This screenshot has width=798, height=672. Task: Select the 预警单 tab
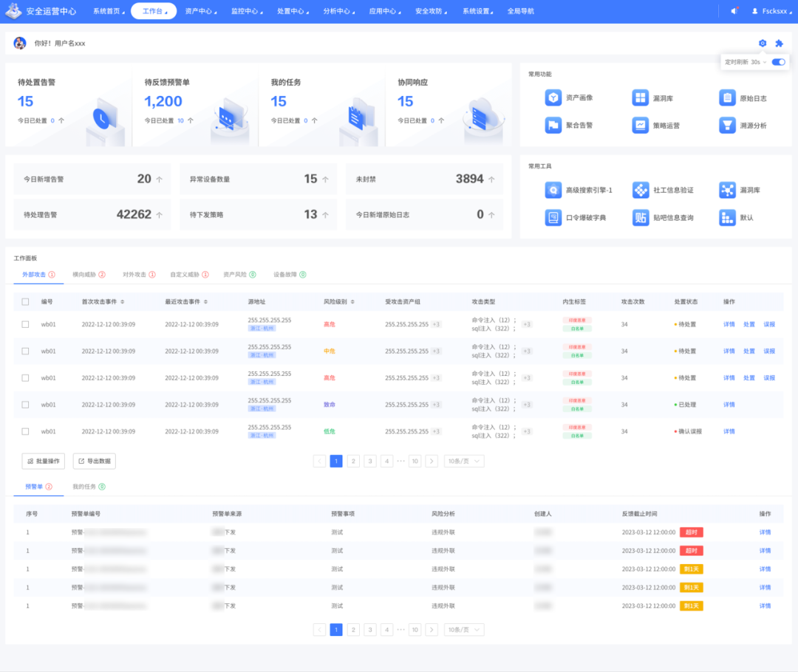click(38, 487)
